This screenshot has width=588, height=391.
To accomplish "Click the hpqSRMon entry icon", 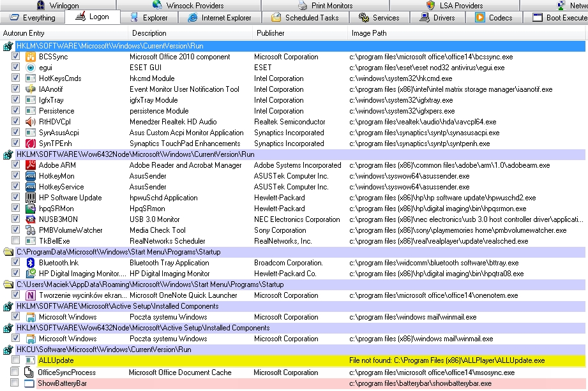I will [x=31, y=209].
